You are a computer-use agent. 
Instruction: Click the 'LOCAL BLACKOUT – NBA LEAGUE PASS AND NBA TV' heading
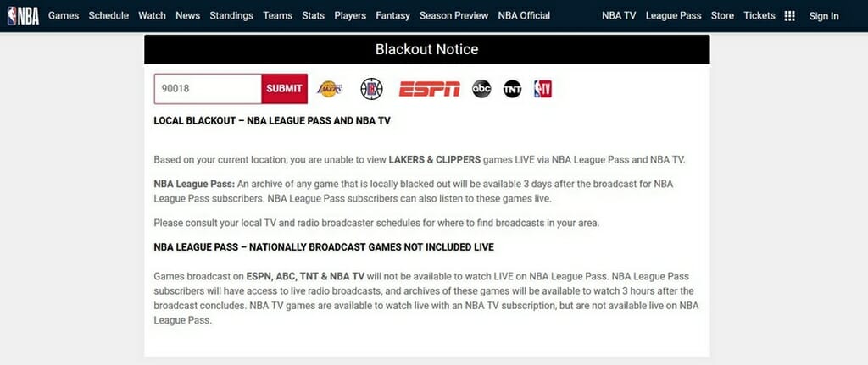[272, 120]
